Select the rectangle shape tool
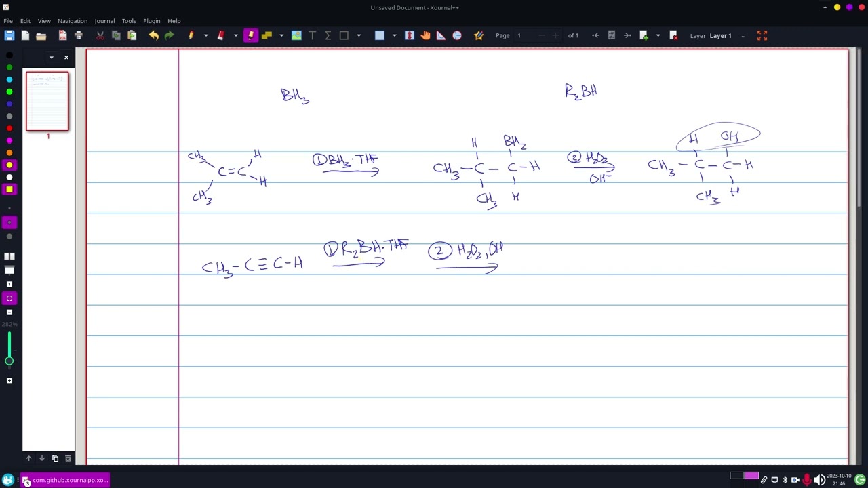 tap(344, 35)
